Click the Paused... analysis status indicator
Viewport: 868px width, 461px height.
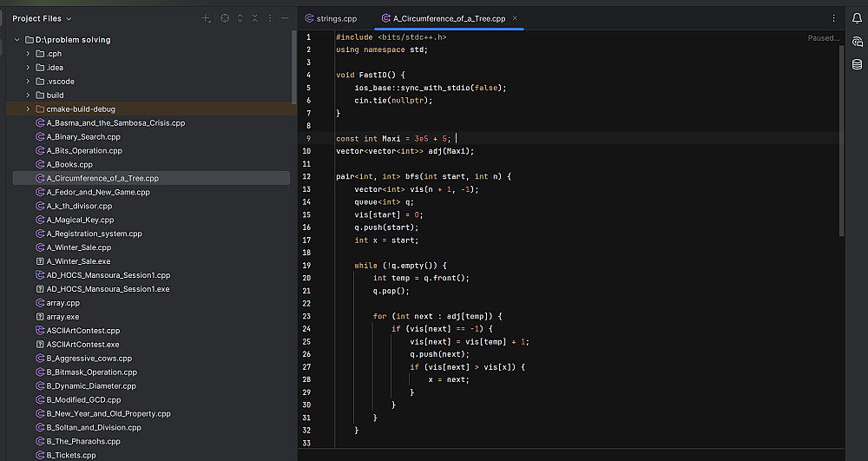823,38
